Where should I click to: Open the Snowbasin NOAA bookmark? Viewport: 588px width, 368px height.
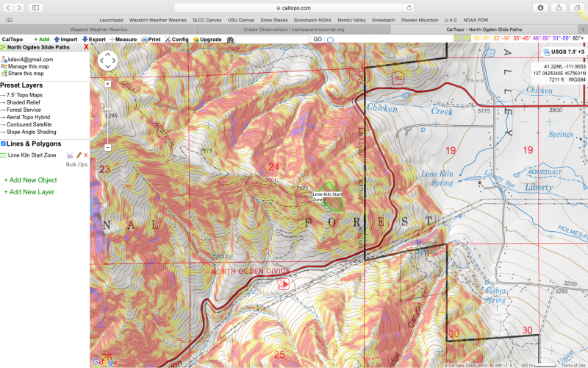click(312, 21)
